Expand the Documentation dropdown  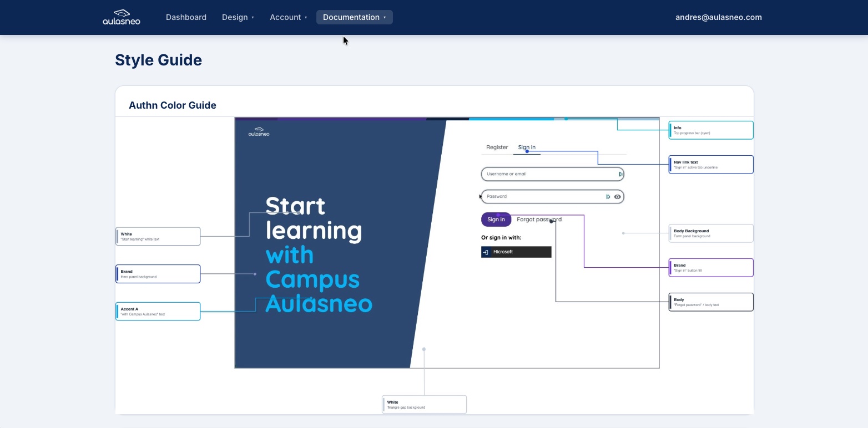tap(354, 17)
